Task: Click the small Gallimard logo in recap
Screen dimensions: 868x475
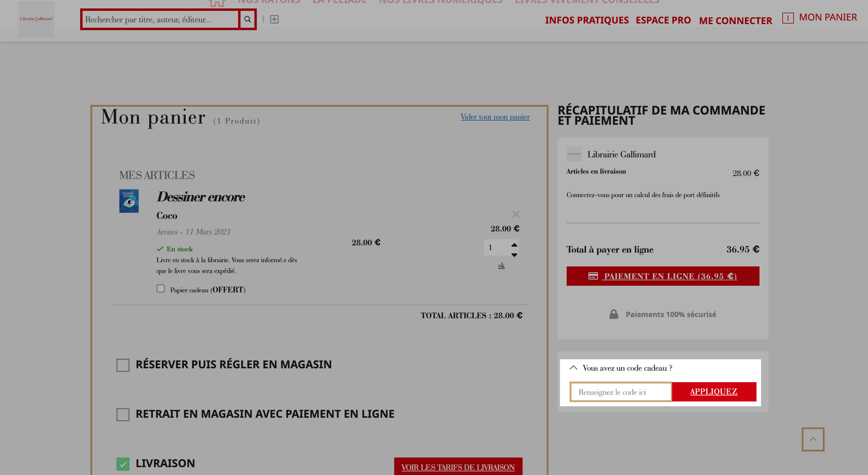Action: pyautogui.click(x=574, y=154)
